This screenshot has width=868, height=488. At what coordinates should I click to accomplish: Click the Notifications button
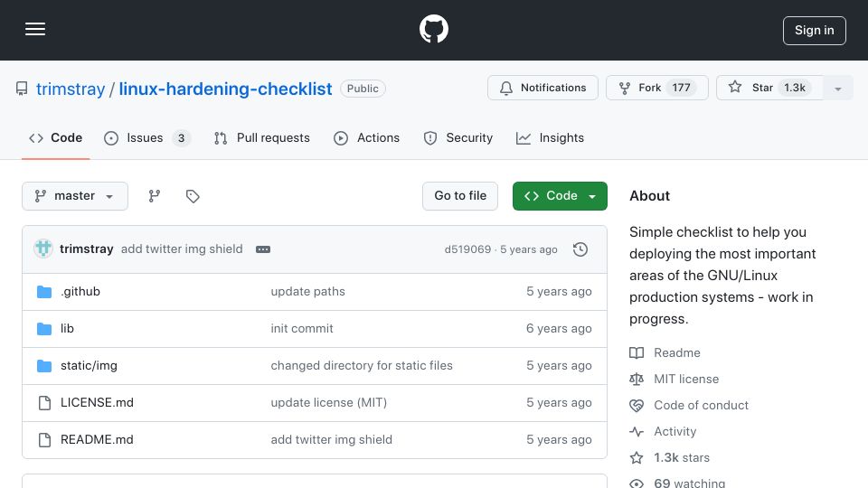click(542, 88)
